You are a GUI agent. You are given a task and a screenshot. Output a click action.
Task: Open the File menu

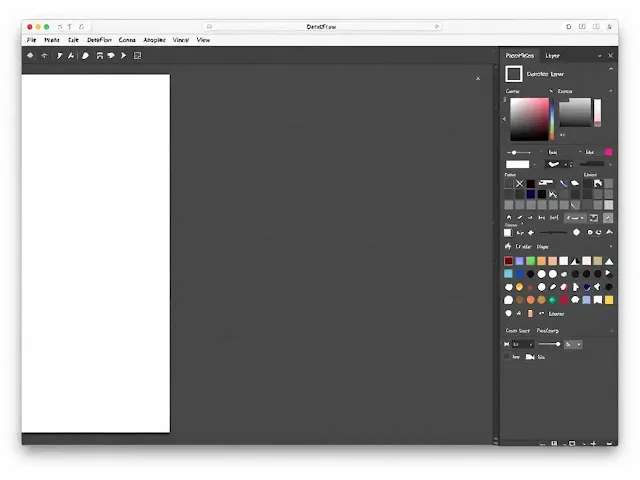click(x=31, y=40)
